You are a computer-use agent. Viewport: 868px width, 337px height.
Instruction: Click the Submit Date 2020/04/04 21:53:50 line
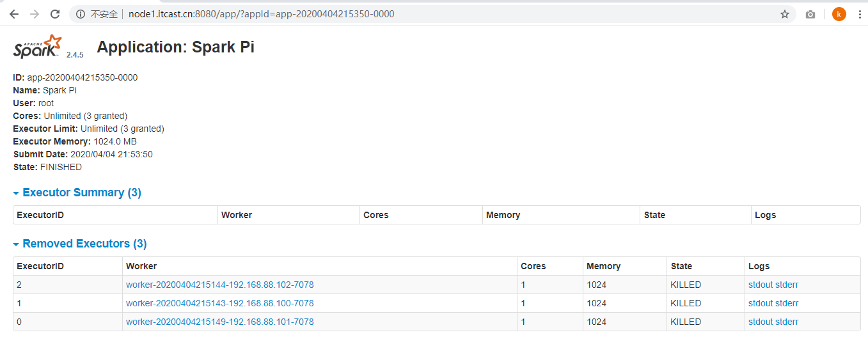83,154
